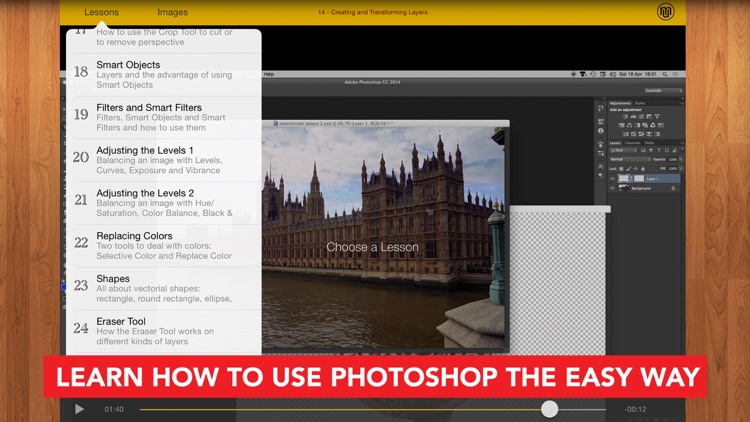Select the Layer 1 thumbnail
The image size is (750, 422).
[623, 178]
